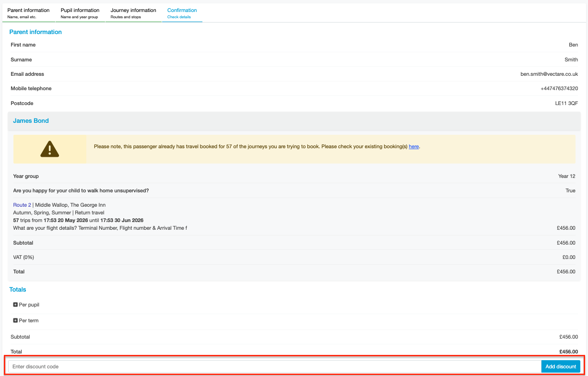The height and width of the screenshot is (376, 588).
Task: Select the Confirmation tab
Action: [x=182, y=13]
